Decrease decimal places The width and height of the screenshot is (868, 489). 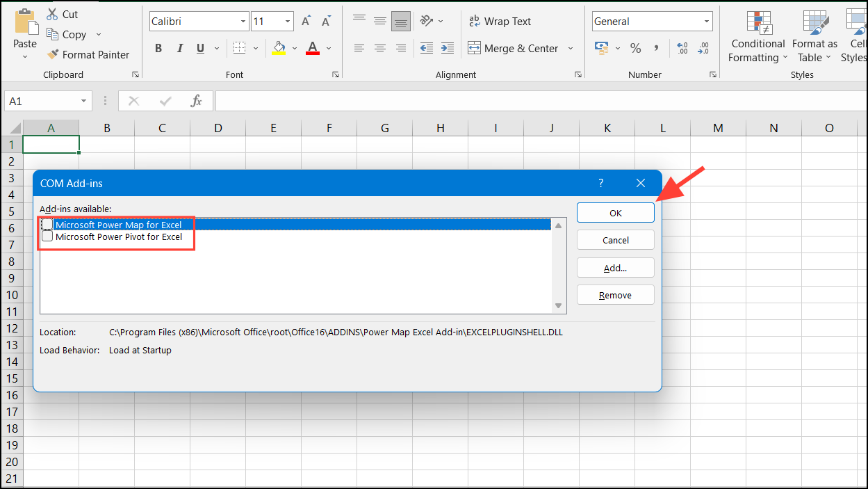tap(703, 48)
